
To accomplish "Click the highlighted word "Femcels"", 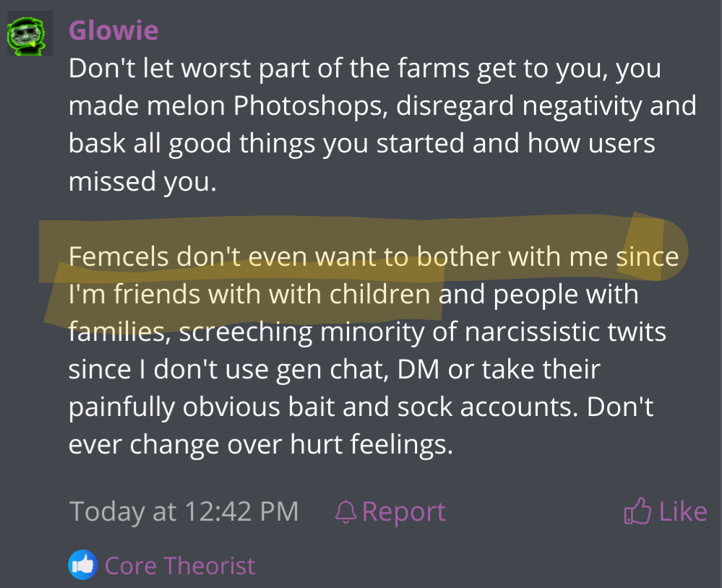I will pos(119,256).
